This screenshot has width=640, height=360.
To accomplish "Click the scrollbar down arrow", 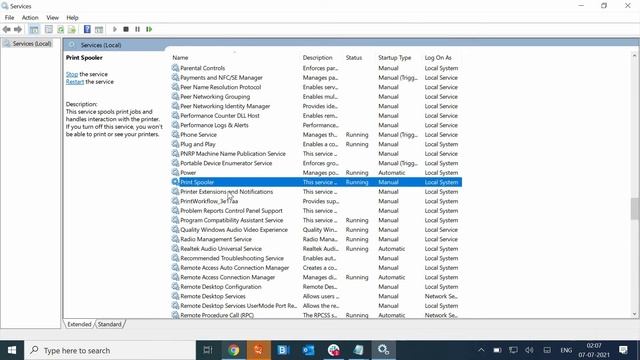I will coord(634,314).
